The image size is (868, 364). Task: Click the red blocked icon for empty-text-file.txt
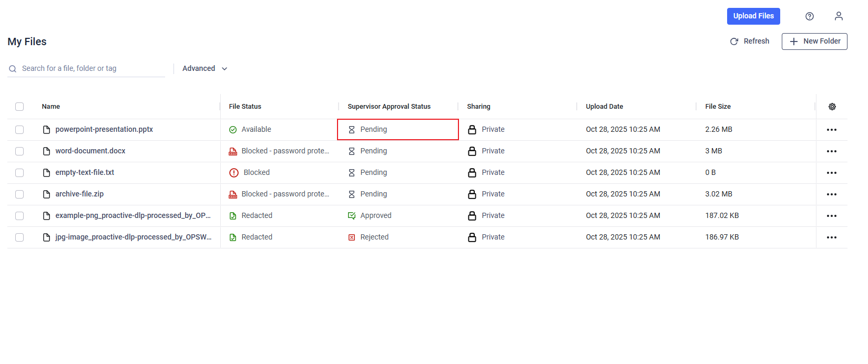click(x=234, y=173)
